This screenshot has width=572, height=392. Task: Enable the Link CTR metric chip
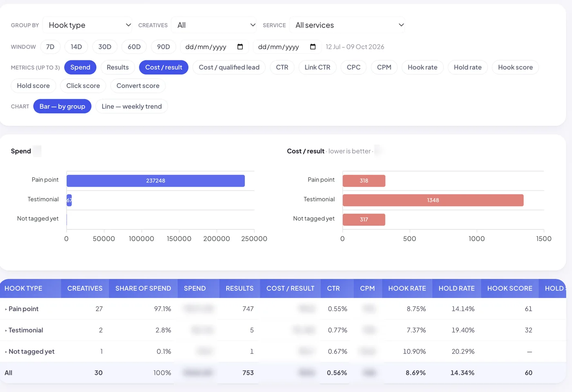point(317,67)
